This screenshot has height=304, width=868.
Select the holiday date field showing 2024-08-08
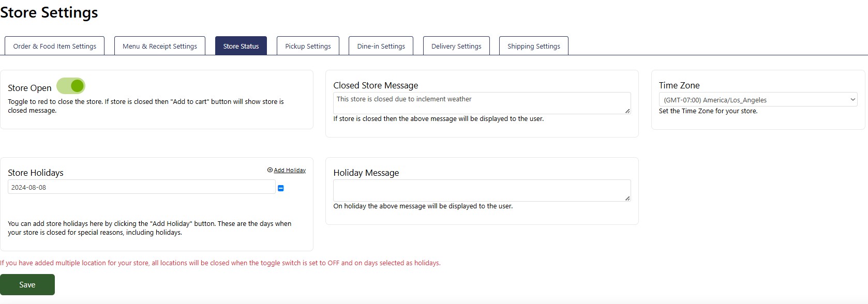coord(141,187)
